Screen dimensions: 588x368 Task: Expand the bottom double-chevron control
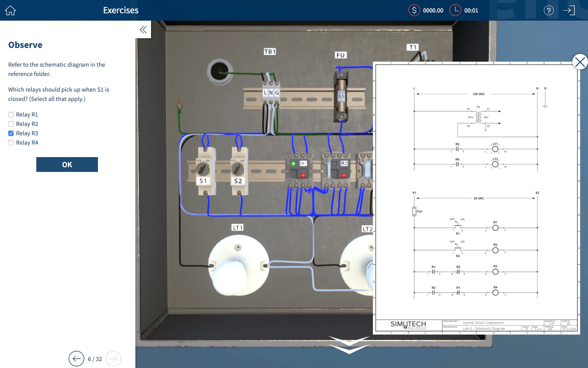click(x=349, y=345)
